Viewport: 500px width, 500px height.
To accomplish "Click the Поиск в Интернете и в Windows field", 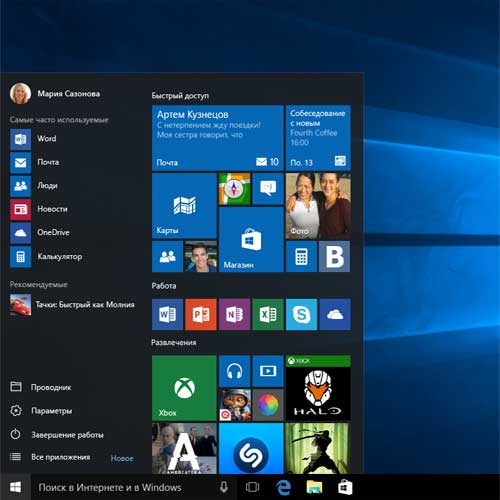I will 133,487.
